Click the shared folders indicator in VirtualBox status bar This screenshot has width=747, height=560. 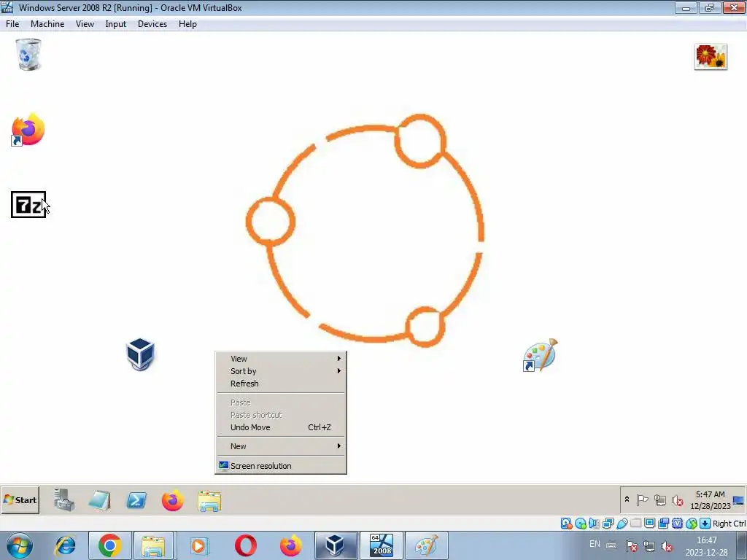pyautogui.click(x=635, y=524)
